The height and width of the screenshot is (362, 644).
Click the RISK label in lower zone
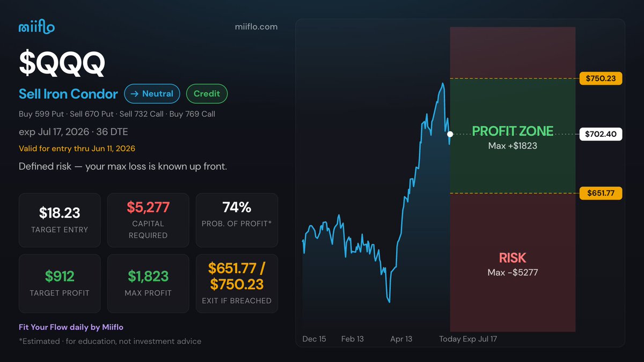[513, 258]
